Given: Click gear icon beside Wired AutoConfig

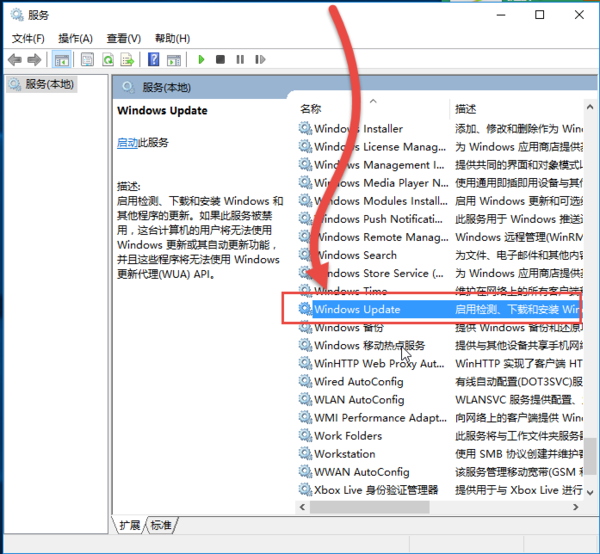Looking at the screenshot, I should tap(305, 381).
